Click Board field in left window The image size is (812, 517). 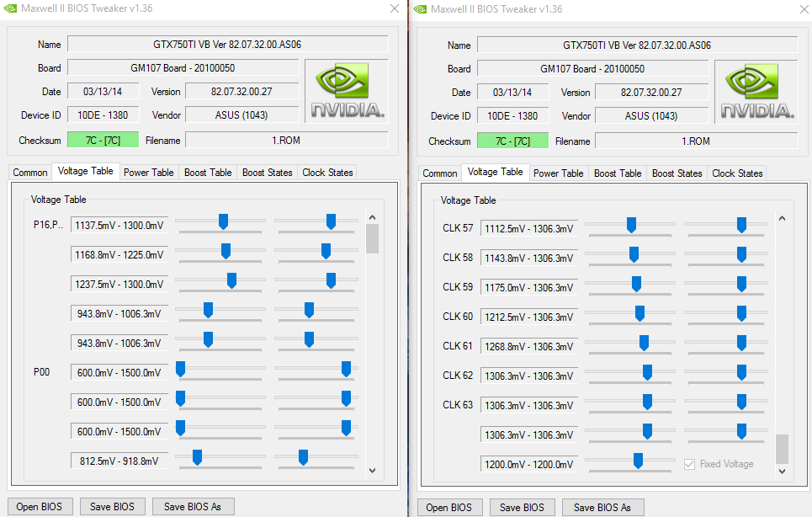pyautogui.click(x=183, y=68)
